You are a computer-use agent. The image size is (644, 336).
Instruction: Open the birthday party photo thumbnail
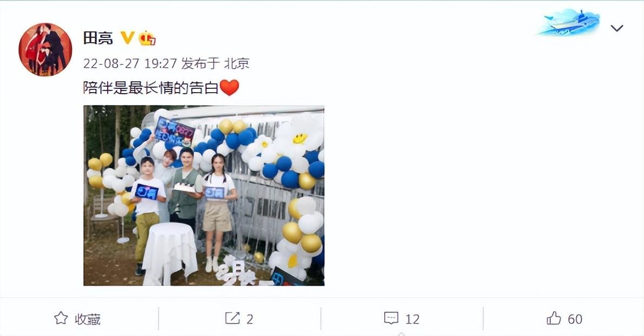click(x=203, y=195)
